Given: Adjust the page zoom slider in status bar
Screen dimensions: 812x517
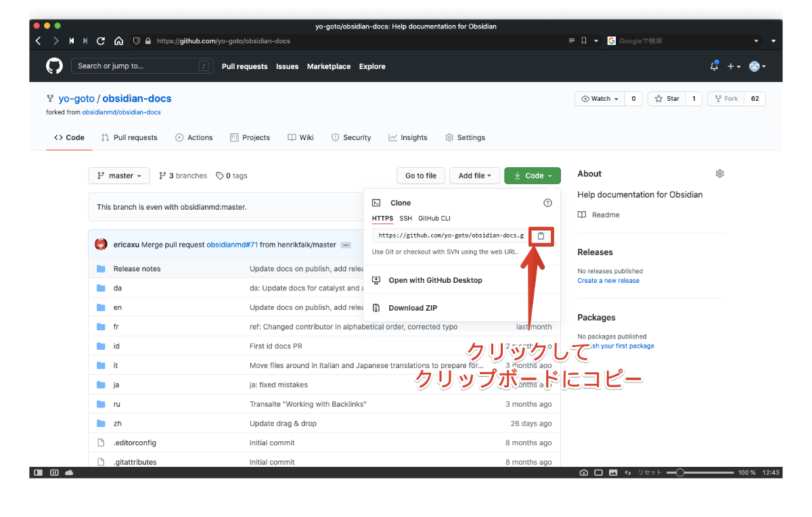Looking at the screenshot, I should [700, 472].
